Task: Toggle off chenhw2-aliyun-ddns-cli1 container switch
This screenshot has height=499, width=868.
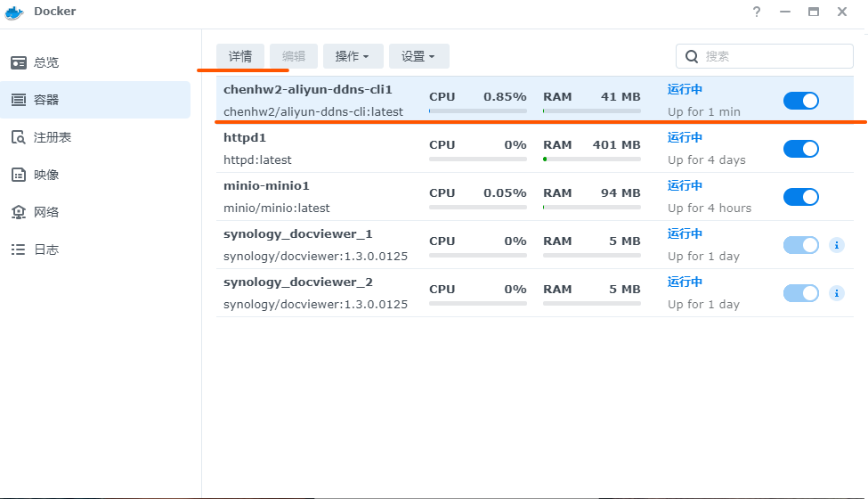Action: tap(801, 101)
